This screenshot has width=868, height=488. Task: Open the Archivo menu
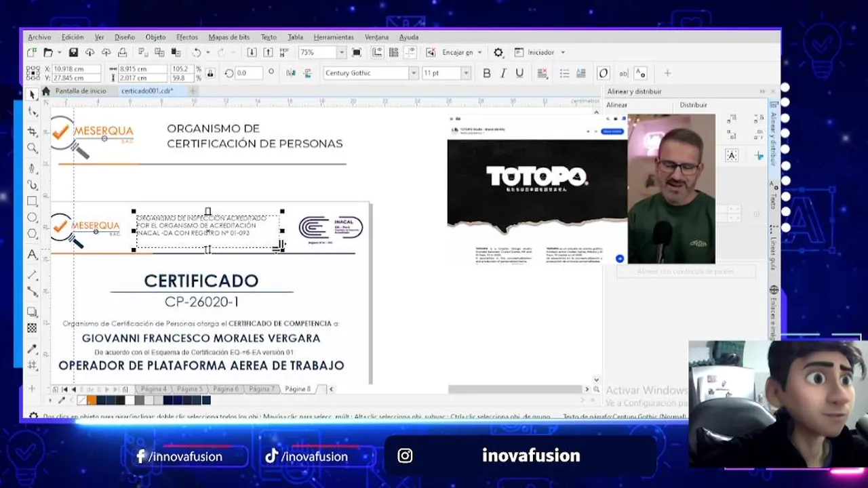[x=39, y=37]
